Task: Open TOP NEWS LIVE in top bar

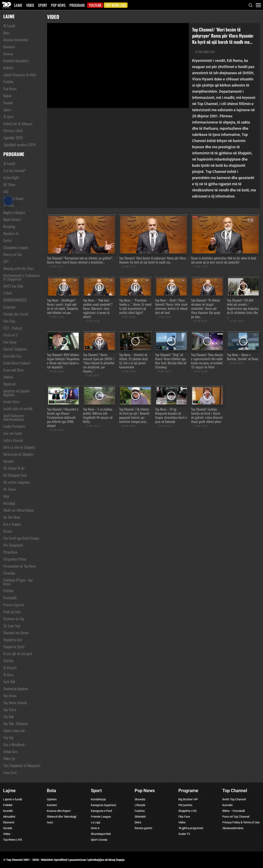Action: [115, 5]
